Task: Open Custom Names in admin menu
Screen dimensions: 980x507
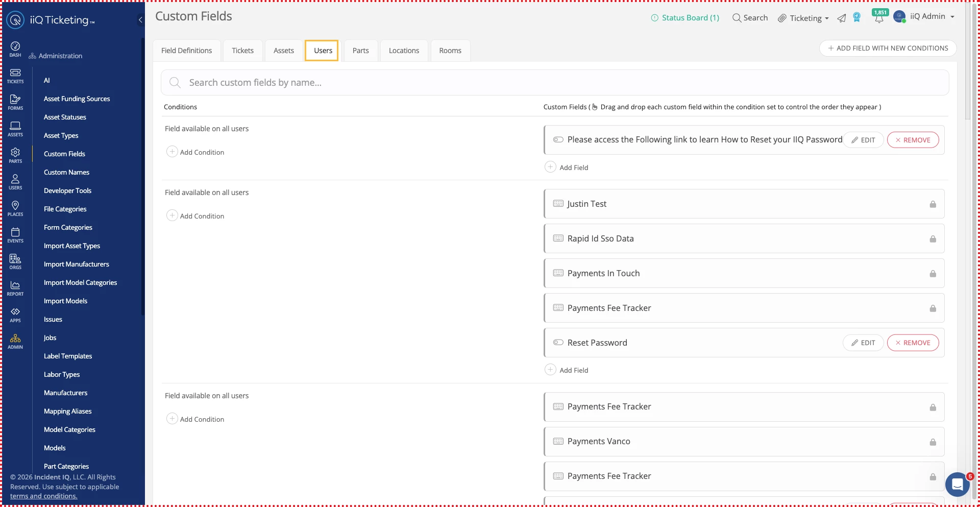Action: pyautogui.click(x=66, y=172)
